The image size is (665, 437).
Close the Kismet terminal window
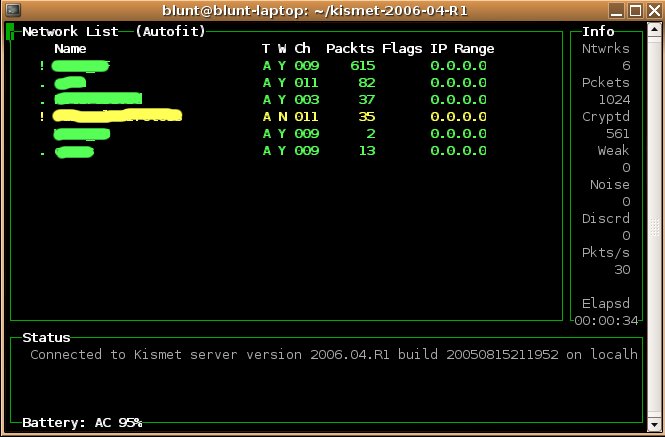(x=653, y=10)
